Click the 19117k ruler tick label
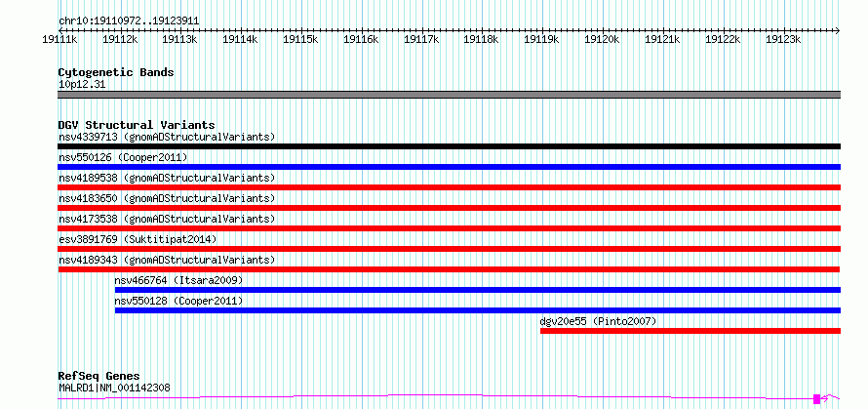 [421, 39]
